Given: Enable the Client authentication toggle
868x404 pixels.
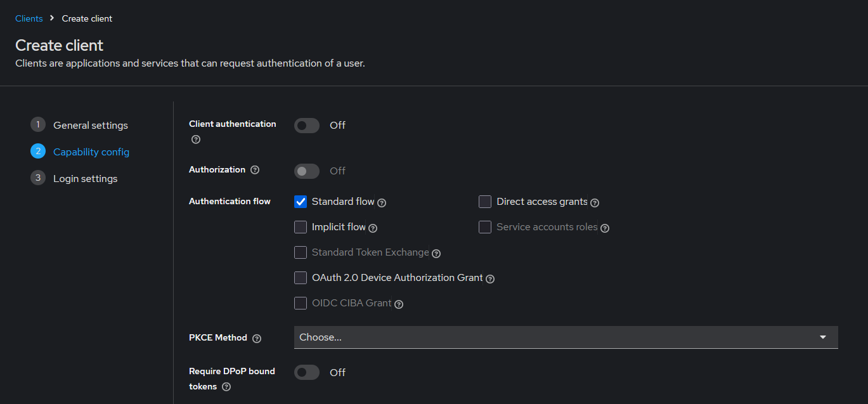Looking at the screenshot, I should pos(307,126).
